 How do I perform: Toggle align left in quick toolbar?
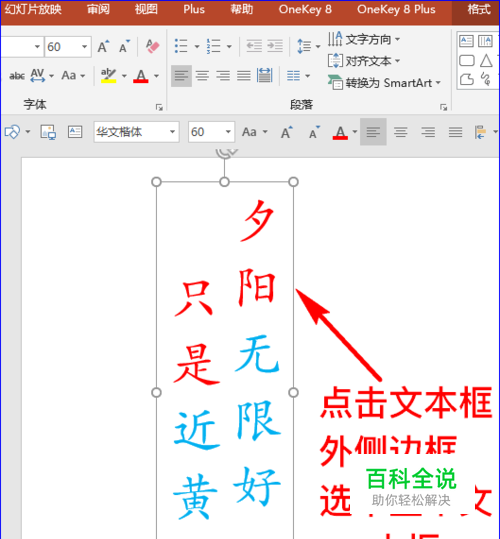[373, 132]
